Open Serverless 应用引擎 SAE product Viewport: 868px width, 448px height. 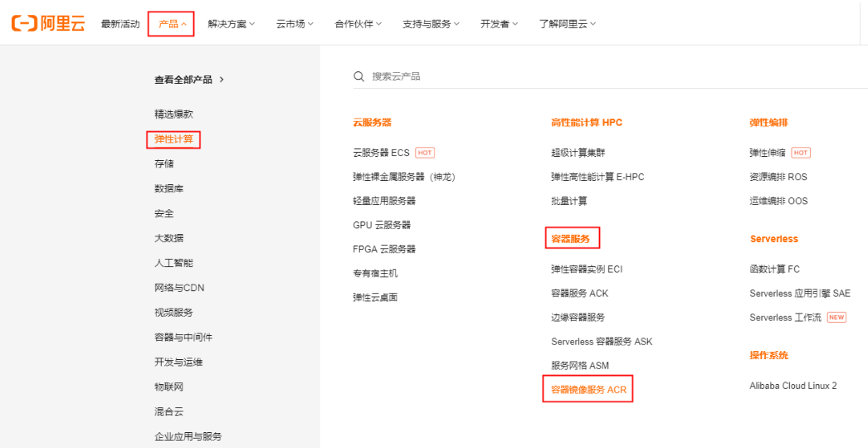[800, 294]
